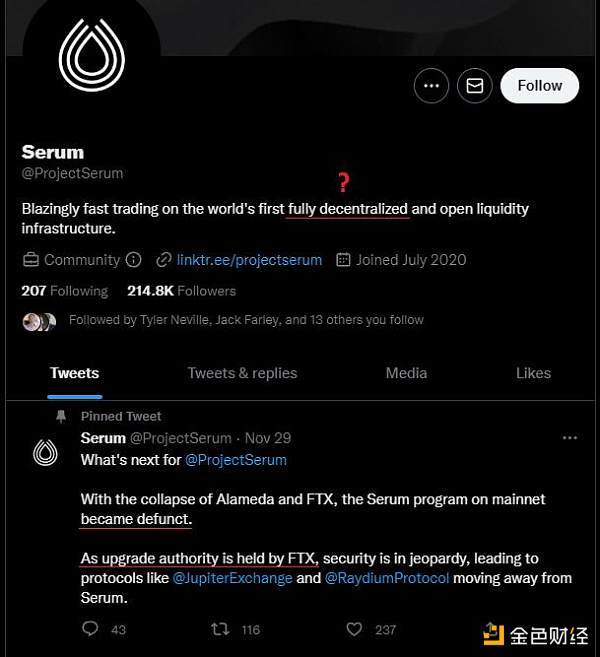Switch to the Tweets & replies tab
The height and width of the screenshot is (657, 600).
[x=242, y=373]
